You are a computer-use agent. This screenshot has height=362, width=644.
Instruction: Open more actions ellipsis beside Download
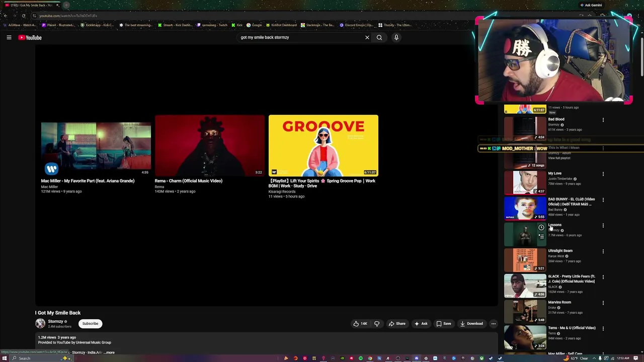point(494,324)
